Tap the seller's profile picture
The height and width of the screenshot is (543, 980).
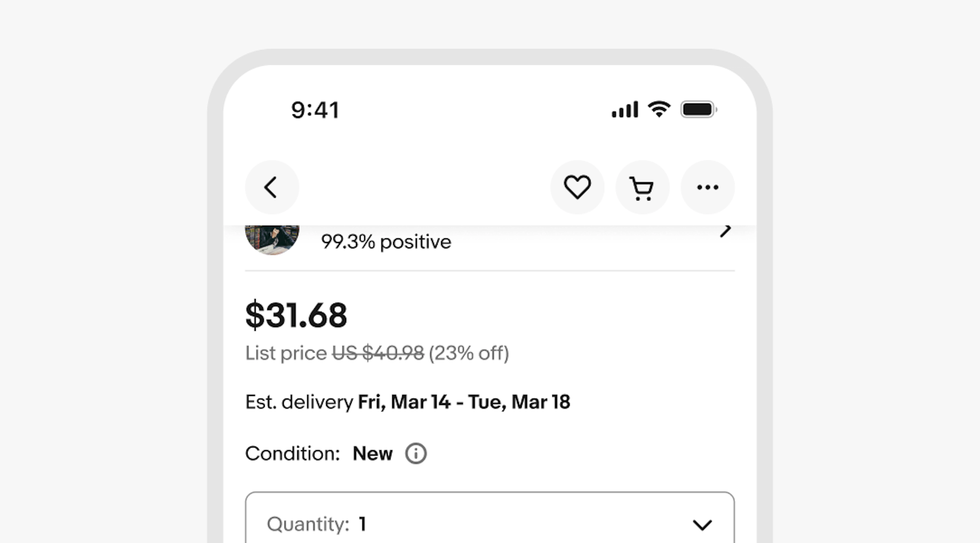click(272, 240)
